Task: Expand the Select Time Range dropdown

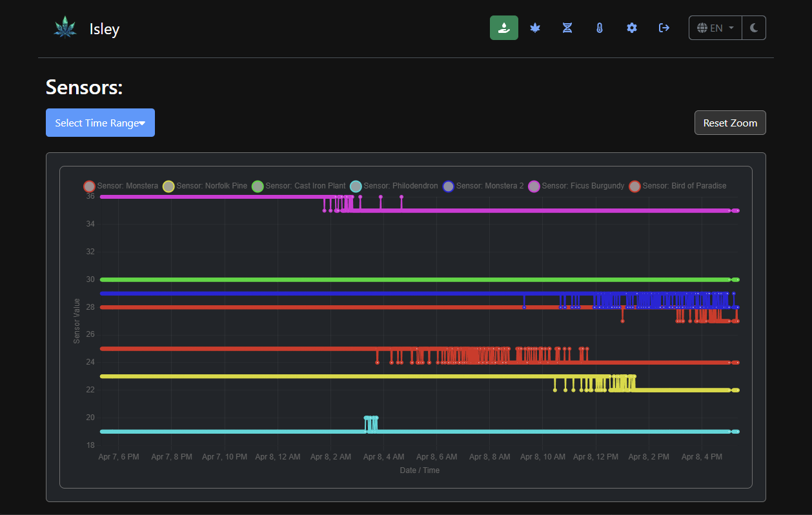Action: [x=100, y=123]
